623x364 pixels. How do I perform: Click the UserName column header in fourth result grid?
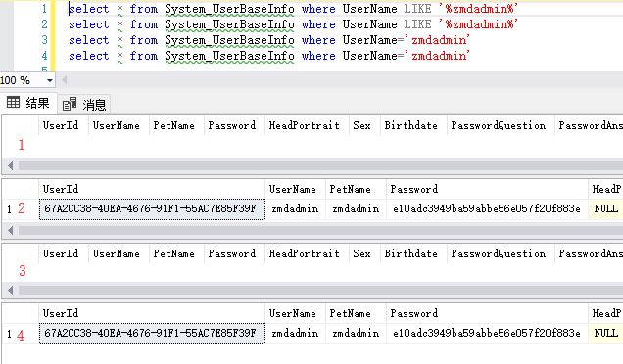(x=295, y=313)
